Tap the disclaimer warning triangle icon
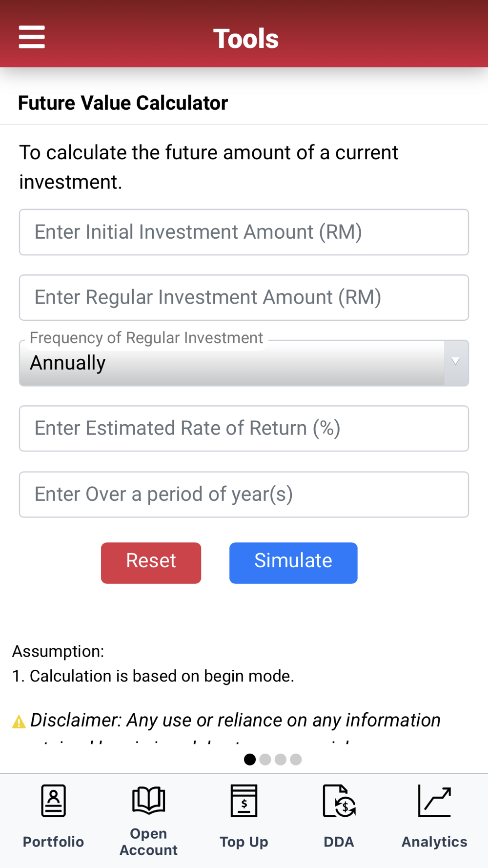 pos(19,722)
